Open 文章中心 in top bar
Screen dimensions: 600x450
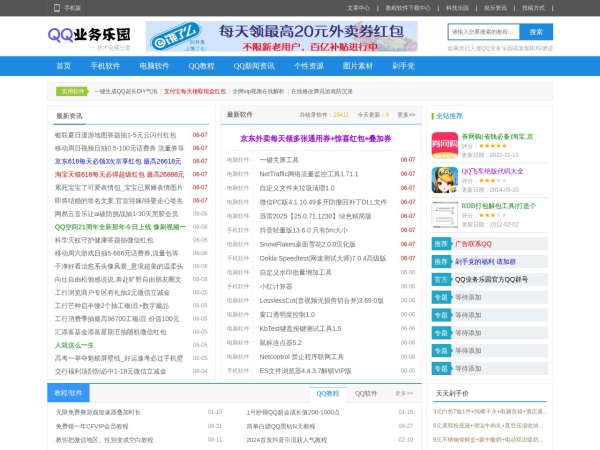pyautogui.click(x=358, y=8)
